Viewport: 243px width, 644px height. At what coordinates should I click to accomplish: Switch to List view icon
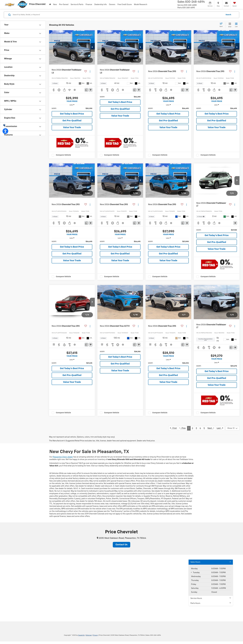236,25
